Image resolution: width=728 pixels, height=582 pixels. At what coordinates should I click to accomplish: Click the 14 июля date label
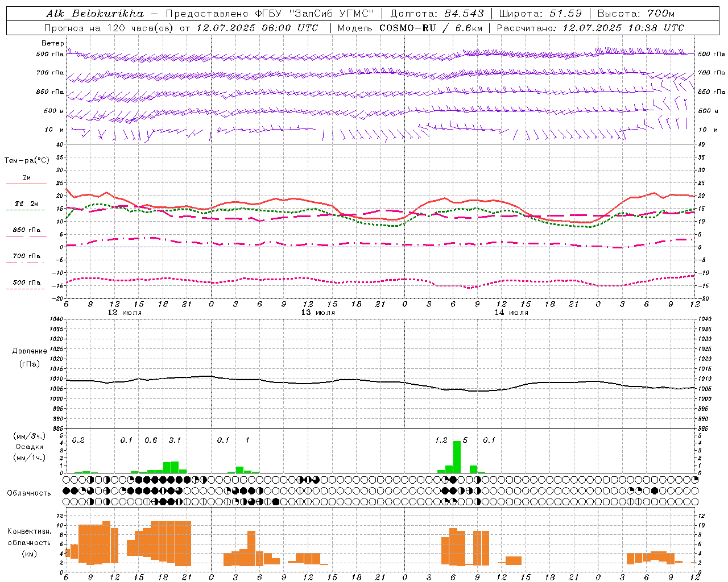[511, 313]
